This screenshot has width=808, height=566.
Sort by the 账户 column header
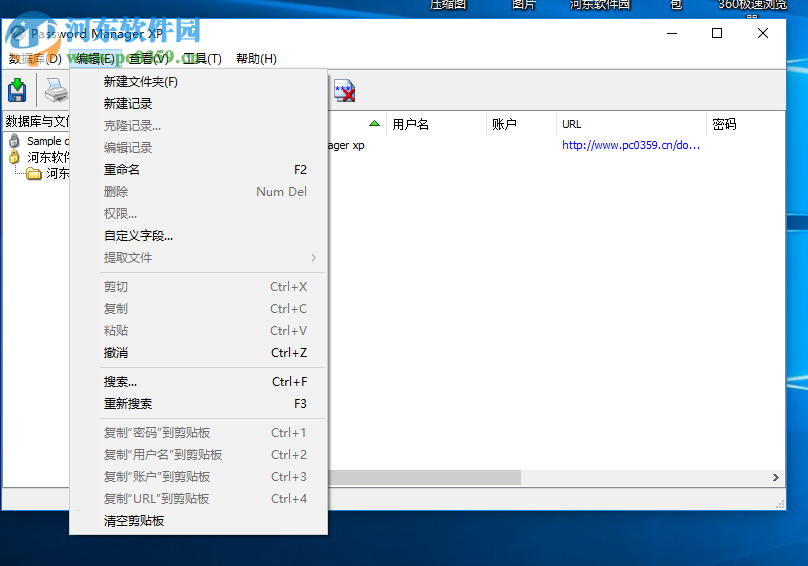(521, 124)
